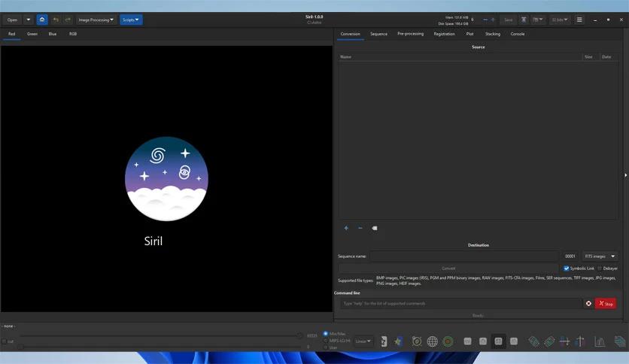629x364 pixels.
Task: Click the target-circle icon left of the globe
Action: 417,341
